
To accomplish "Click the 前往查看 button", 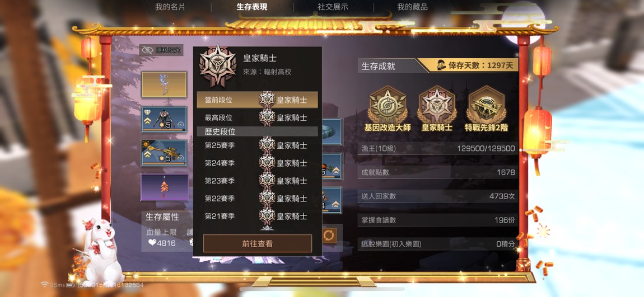I will click(257, 244).
